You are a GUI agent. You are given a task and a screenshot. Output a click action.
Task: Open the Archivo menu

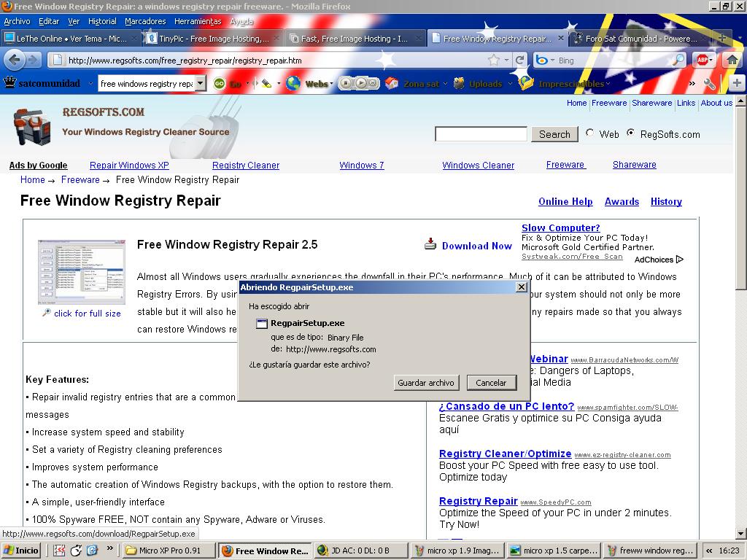pyautogui.click(x=18, y=21)
